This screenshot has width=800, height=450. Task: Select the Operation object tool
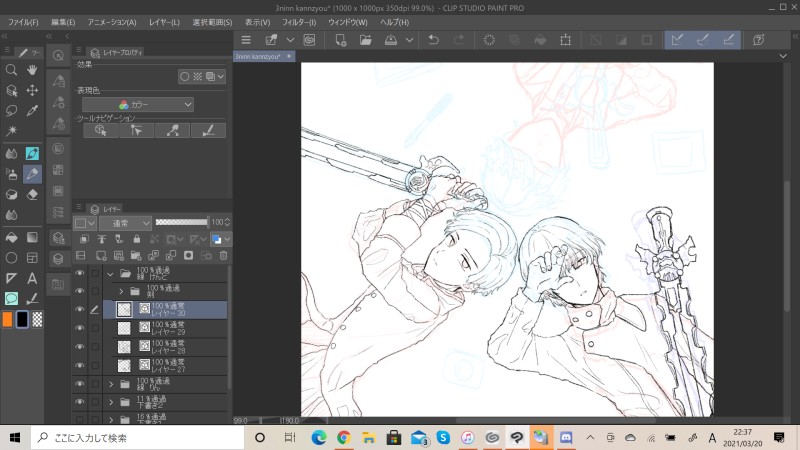[x=11, y=90]
